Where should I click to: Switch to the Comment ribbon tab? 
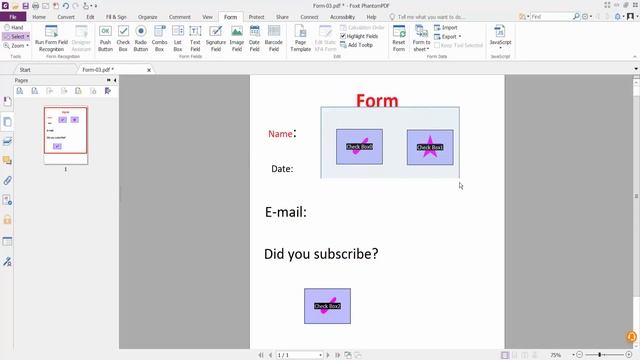click(x=180, y=17)
